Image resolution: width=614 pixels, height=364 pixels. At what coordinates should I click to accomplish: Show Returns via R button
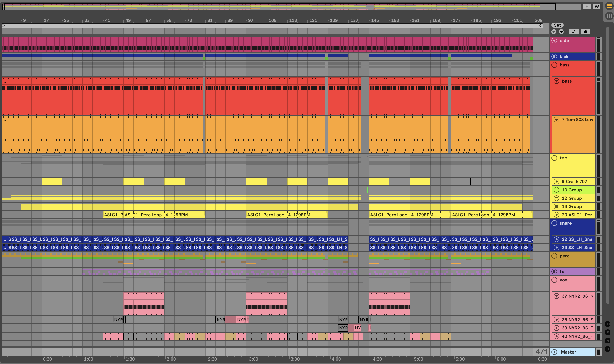[x=607, y=332]
